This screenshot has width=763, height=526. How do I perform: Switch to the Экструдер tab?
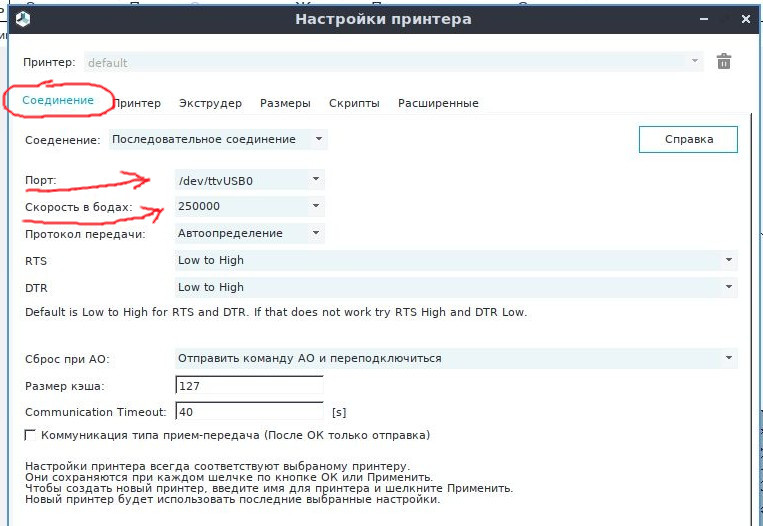coord(210,103)
